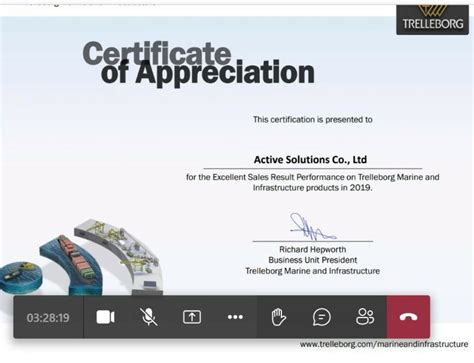Click the call duration timer 03:28:19
This screenshot has height=363, width=474.
[x=48, y=318]
